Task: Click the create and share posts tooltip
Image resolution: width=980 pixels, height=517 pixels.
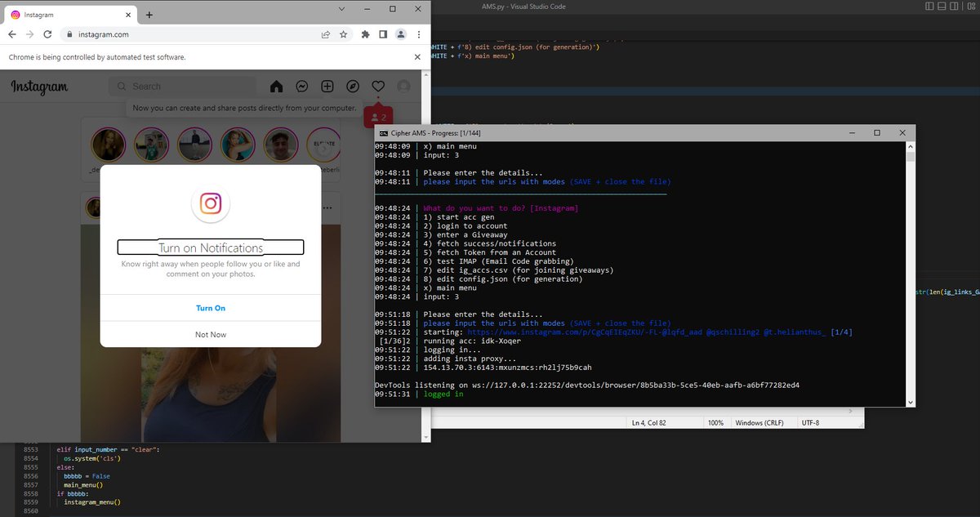Action: [x=244, y=108]
